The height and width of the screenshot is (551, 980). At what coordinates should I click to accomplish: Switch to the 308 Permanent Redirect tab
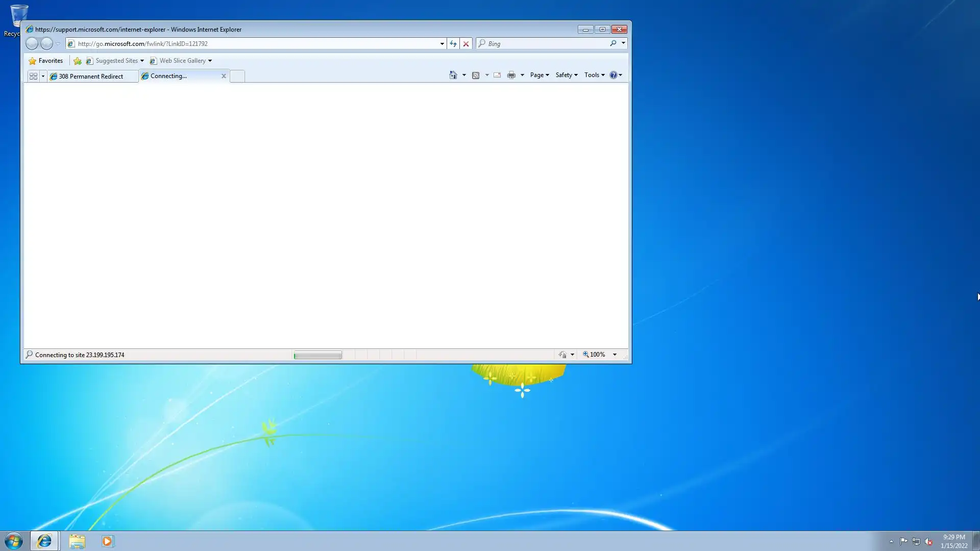pos(91,77)
